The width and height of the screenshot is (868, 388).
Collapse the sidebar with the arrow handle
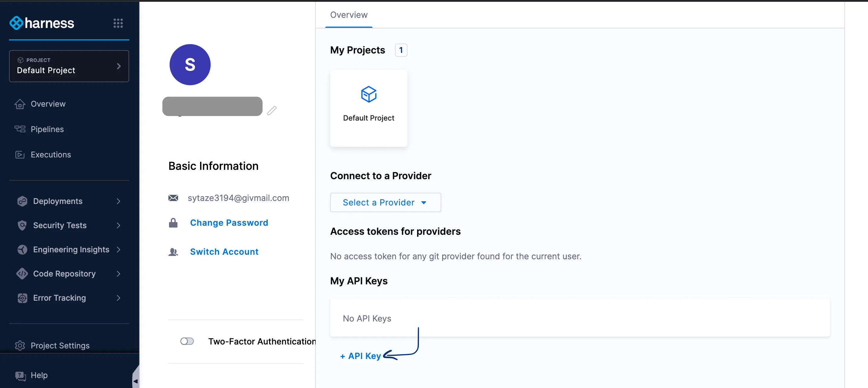[136, 381]
